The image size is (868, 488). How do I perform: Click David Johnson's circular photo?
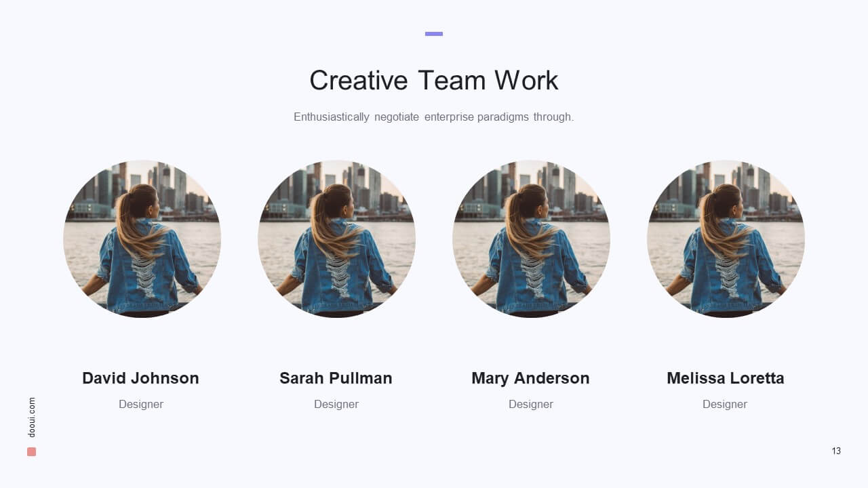(x=142, y=239)
